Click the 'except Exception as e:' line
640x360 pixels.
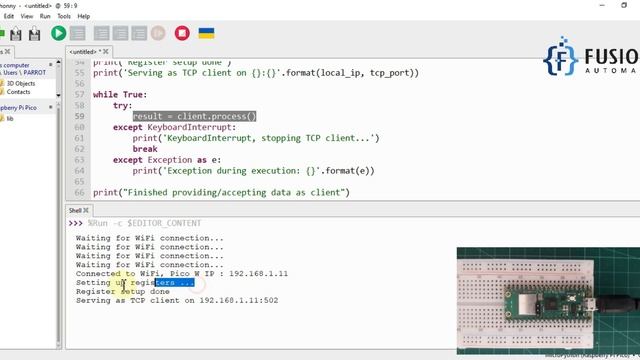click(167, 160)
